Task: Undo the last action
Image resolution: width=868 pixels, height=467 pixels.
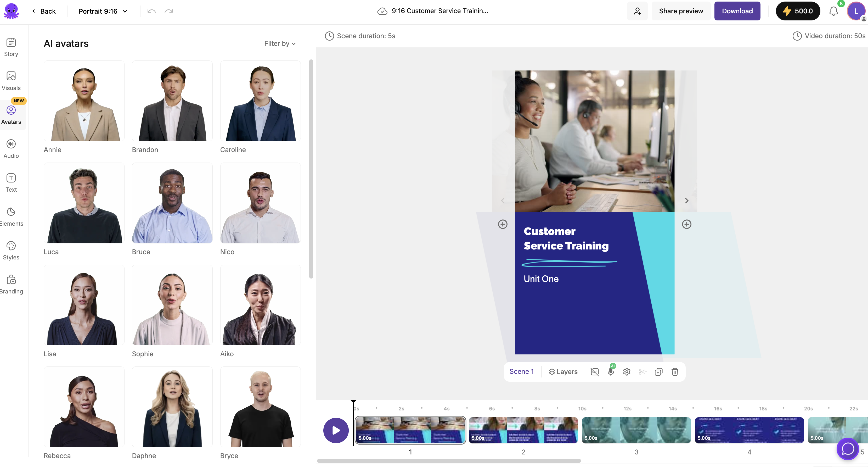Action: point(151,11)
